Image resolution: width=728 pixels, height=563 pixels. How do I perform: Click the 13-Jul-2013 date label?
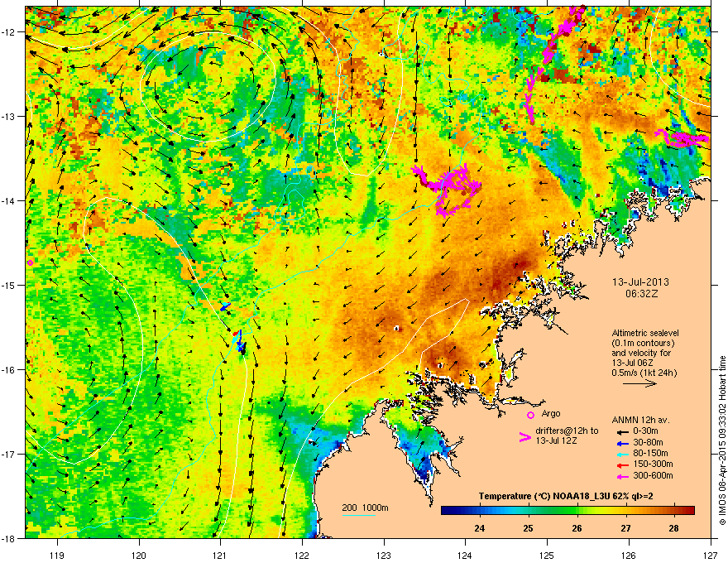pos(640,282)
